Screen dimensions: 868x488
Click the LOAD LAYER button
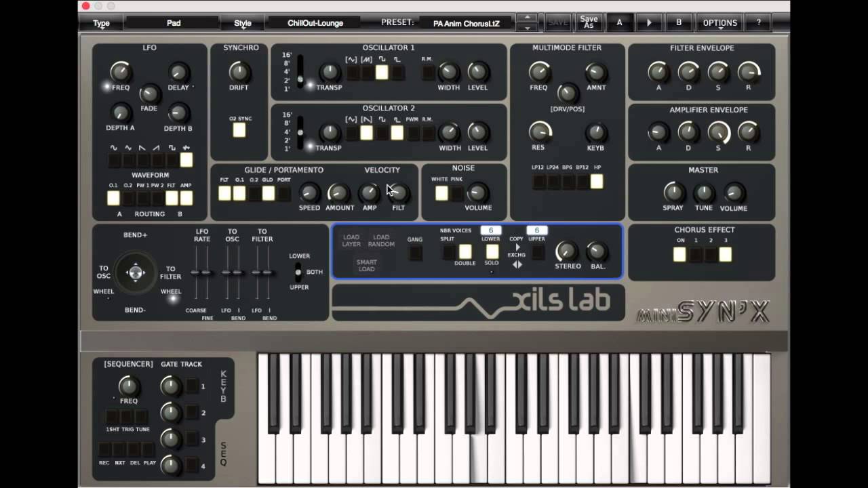(x=351, y=241)
